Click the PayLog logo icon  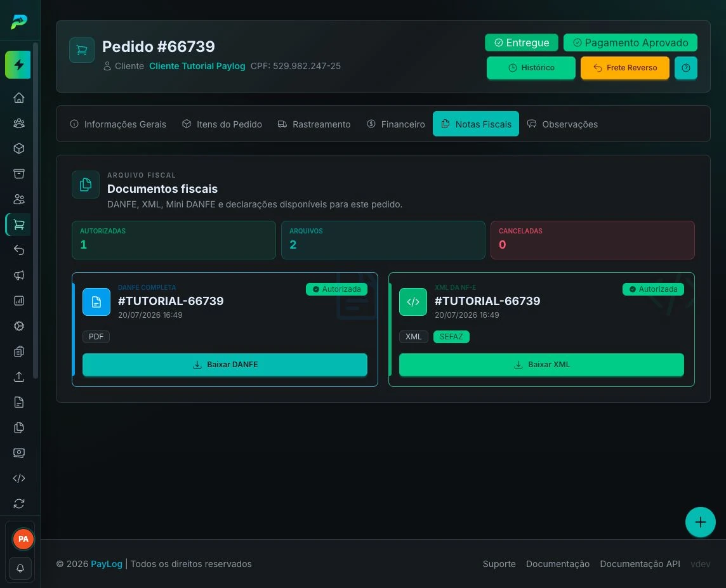coord(19,22)
